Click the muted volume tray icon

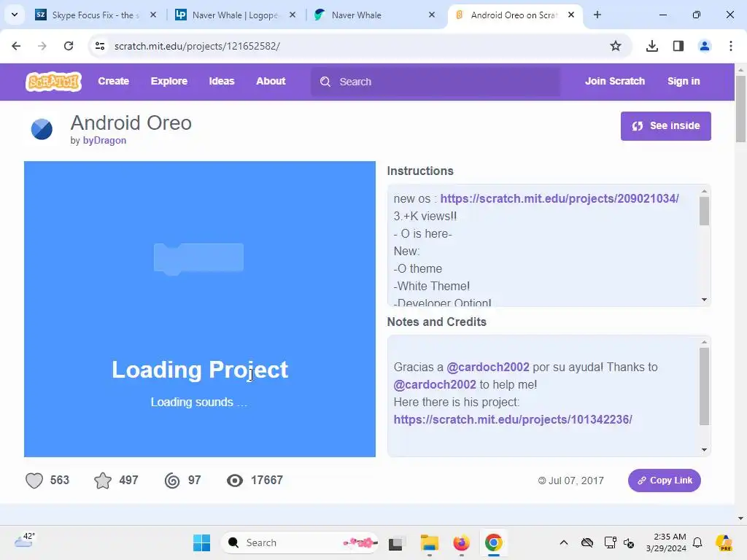tap(629, 542)
